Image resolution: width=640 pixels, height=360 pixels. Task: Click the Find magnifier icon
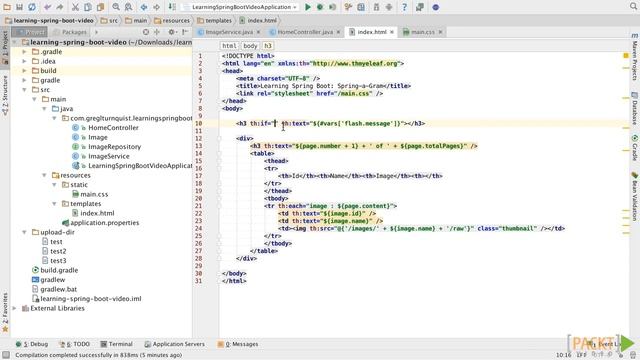point(116,7)
